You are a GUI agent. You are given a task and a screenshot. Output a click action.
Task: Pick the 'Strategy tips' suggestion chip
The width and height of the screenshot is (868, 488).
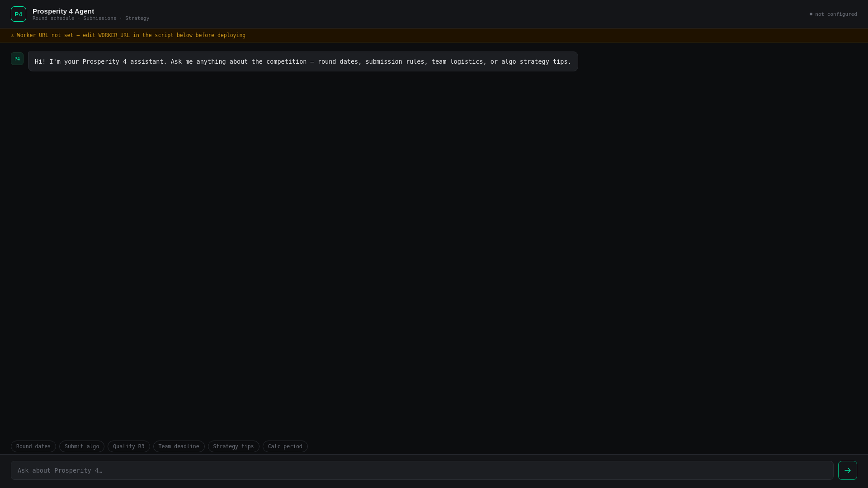pyautogui.click(x=234, y=446)
